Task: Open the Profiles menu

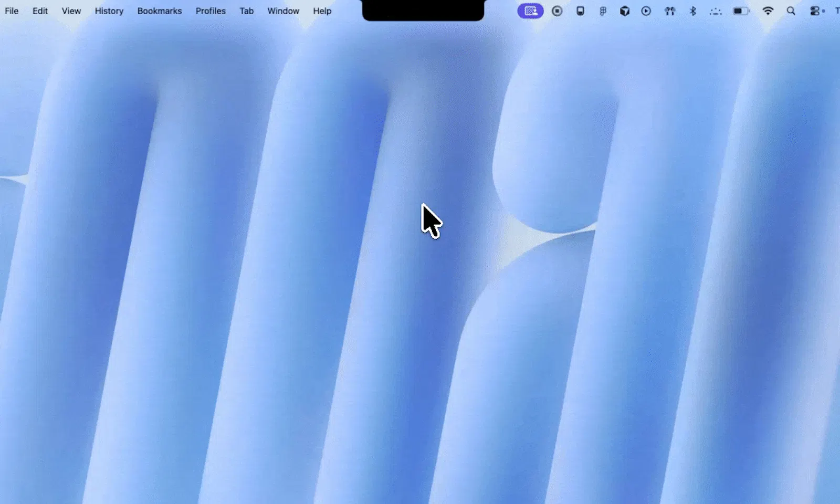Action: coord(211,10)
